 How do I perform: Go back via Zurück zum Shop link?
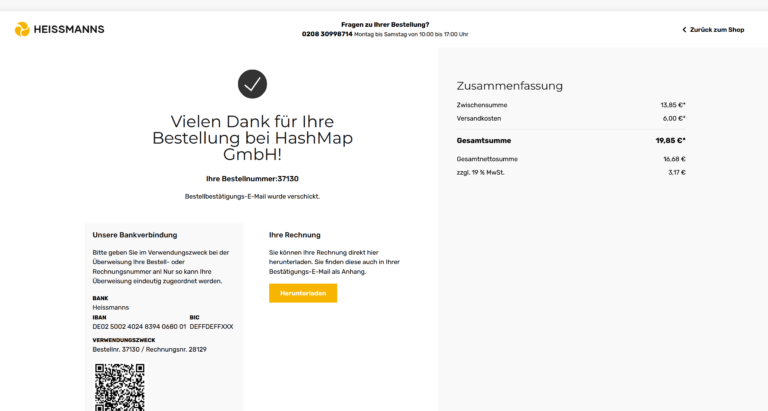[717, 30]
